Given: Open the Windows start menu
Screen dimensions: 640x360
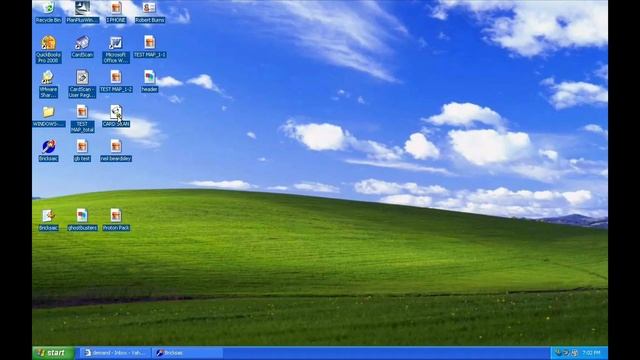Looking at the screenshot, I should pyautogui.click(x=53, y=353).
